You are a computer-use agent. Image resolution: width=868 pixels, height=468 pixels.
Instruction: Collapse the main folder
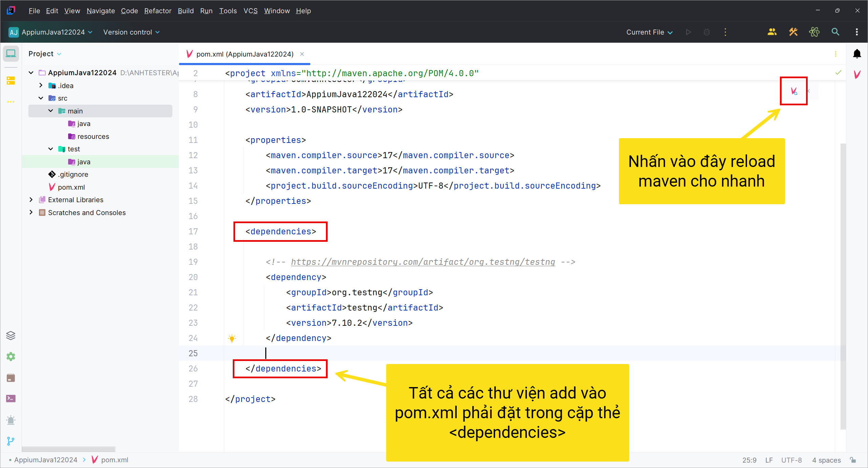tap(51, 111)
